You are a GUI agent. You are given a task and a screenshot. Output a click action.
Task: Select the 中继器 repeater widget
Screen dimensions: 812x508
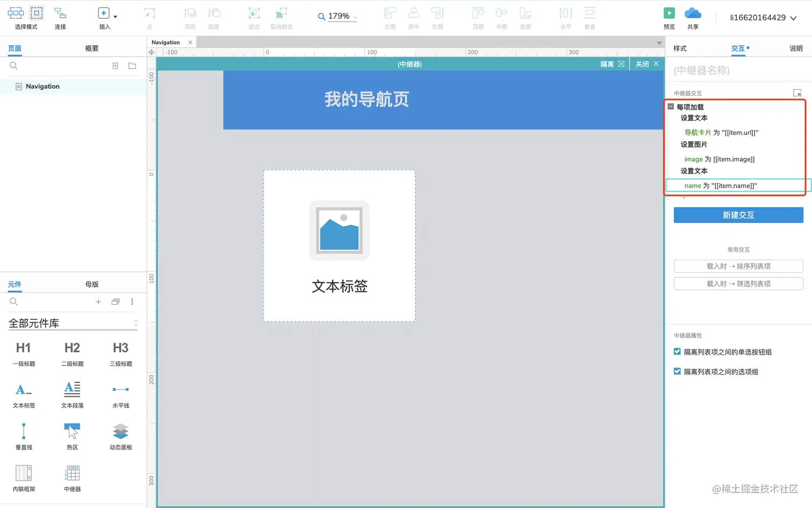point(72,478)
